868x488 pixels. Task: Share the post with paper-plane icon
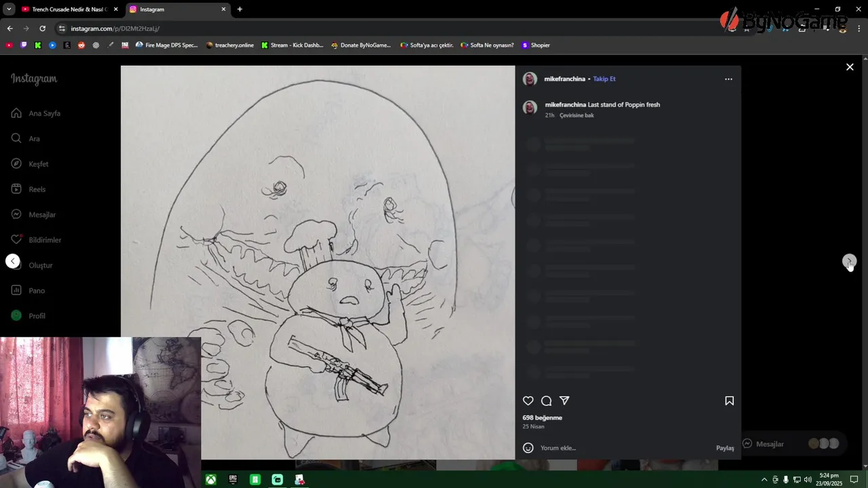tap(564, 401)
